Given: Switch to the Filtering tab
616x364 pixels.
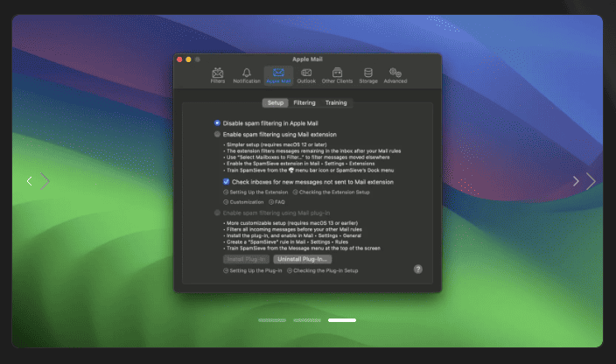Looking at the screenshot, I should click(304, 102).
